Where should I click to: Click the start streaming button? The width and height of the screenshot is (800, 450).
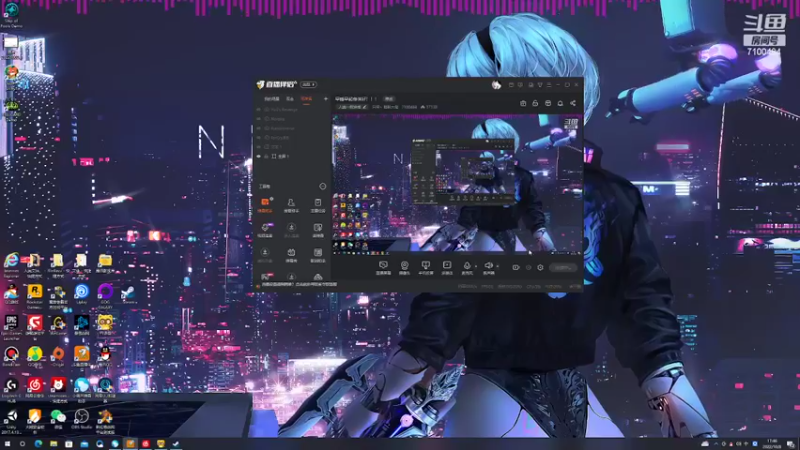[563, 267]
